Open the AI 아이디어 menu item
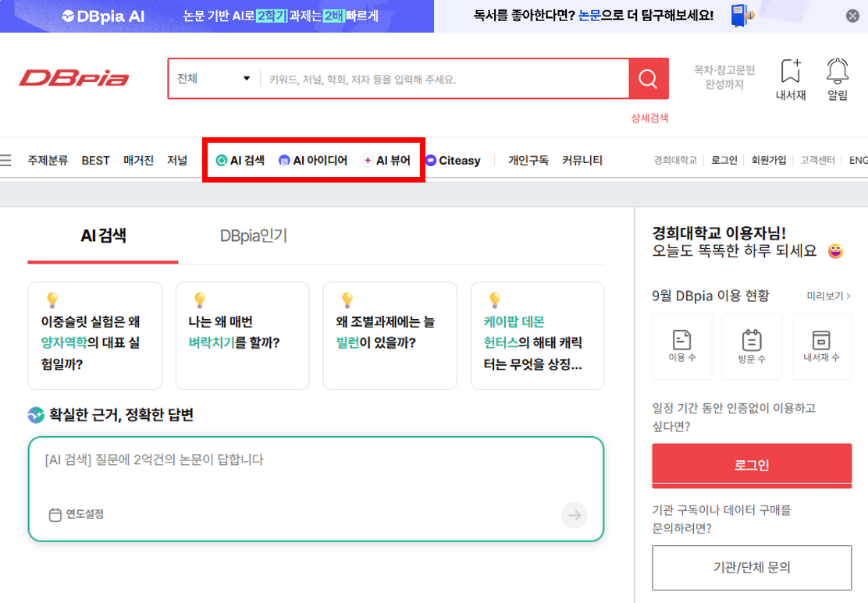This screenshot has height=603, width=868. (313, 161)
